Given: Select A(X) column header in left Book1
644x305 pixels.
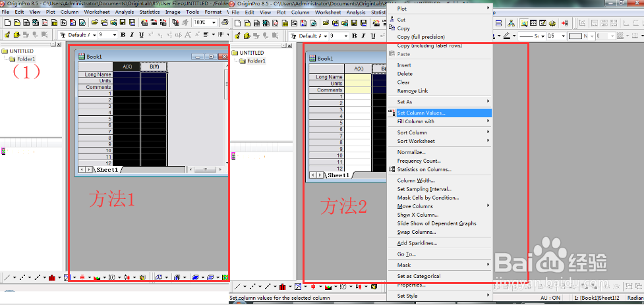Looking at the screenshot, I should tap(126, 67).
